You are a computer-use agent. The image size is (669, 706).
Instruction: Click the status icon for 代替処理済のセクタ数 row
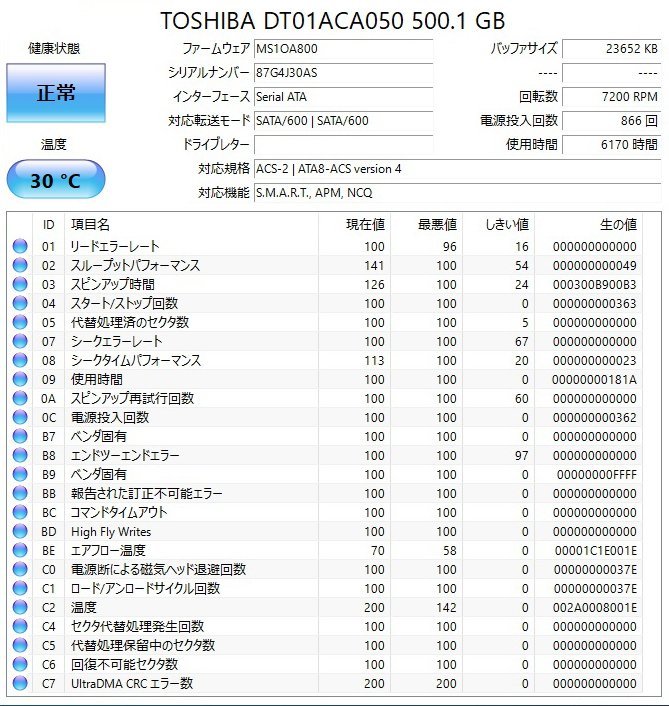(20, 322)
